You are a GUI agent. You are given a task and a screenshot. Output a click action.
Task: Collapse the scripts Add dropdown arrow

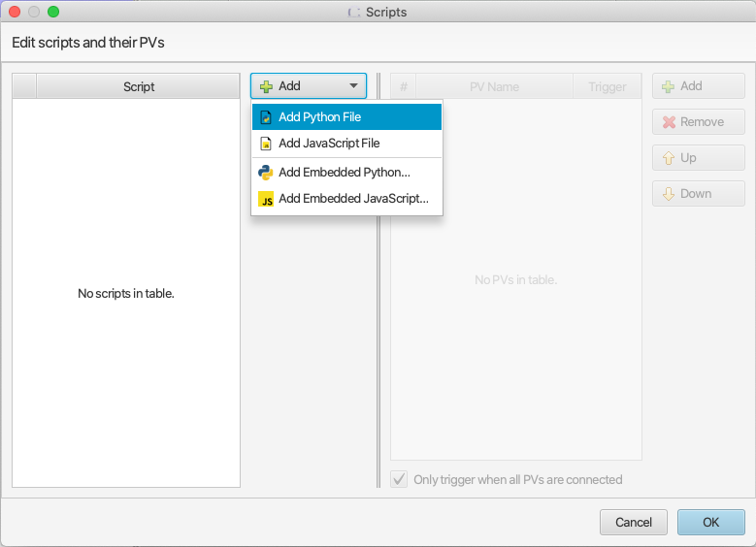click(354, 86)
